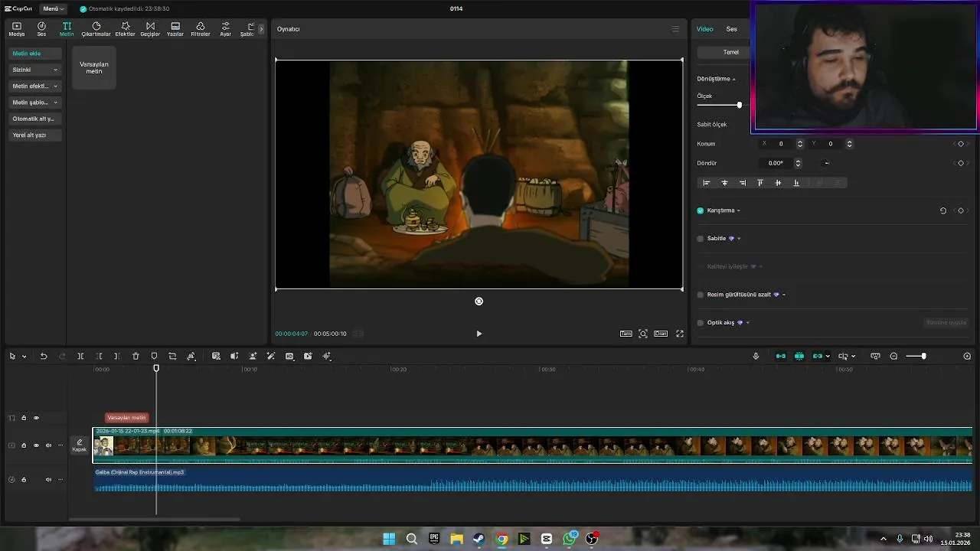Enable the Sabitle checkbox

click(x=701, y=239)
